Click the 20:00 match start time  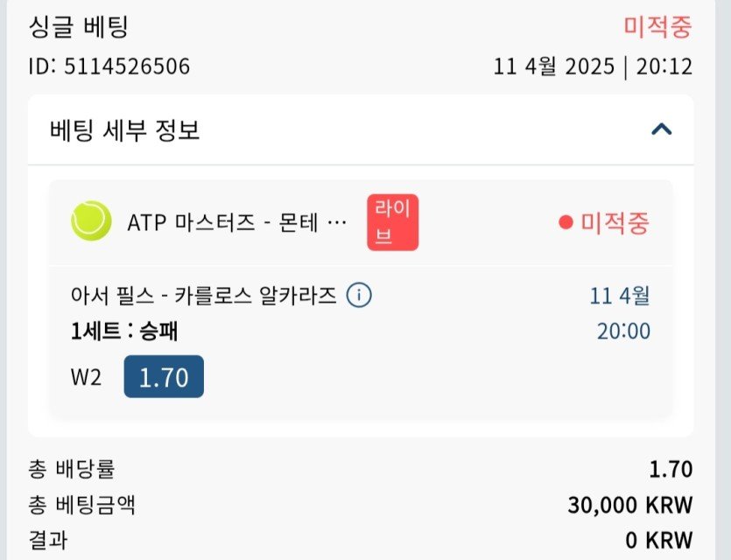click(623, 331)
